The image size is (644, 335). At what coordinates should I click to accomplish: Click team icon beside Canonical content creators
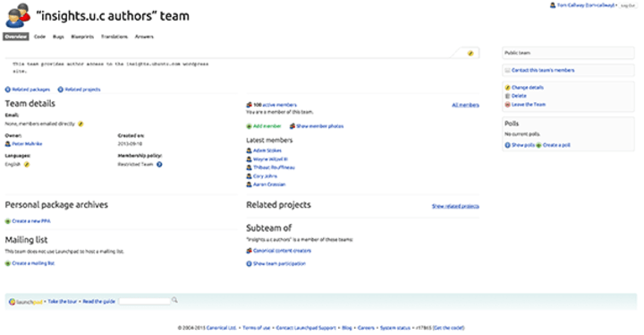pyautogui.click(x=249, y=251)
